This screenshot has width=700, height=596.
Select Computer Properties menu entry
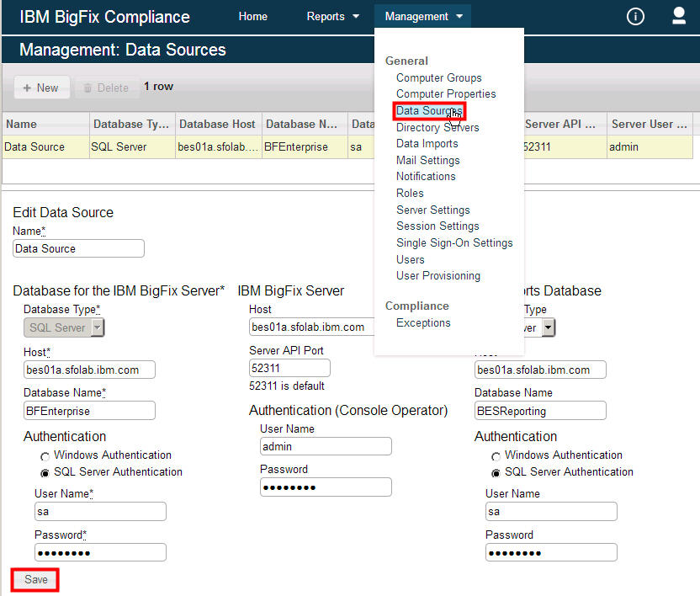[x=446, y=93]
